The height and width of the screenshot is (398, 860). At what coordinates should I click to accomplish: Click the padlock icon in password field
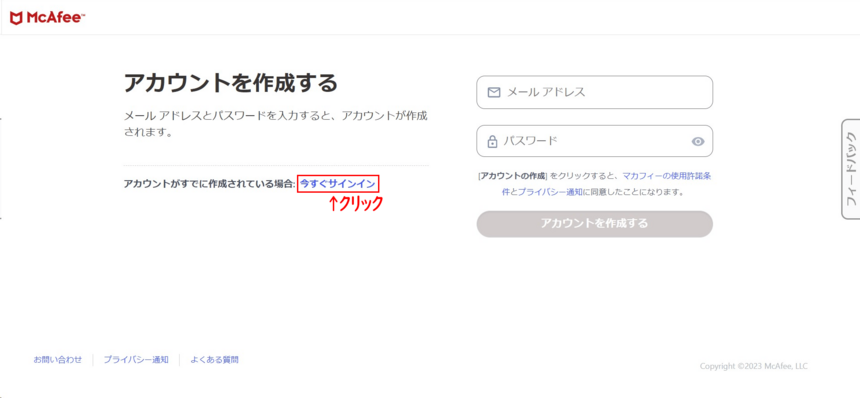[x=493, y=142]
